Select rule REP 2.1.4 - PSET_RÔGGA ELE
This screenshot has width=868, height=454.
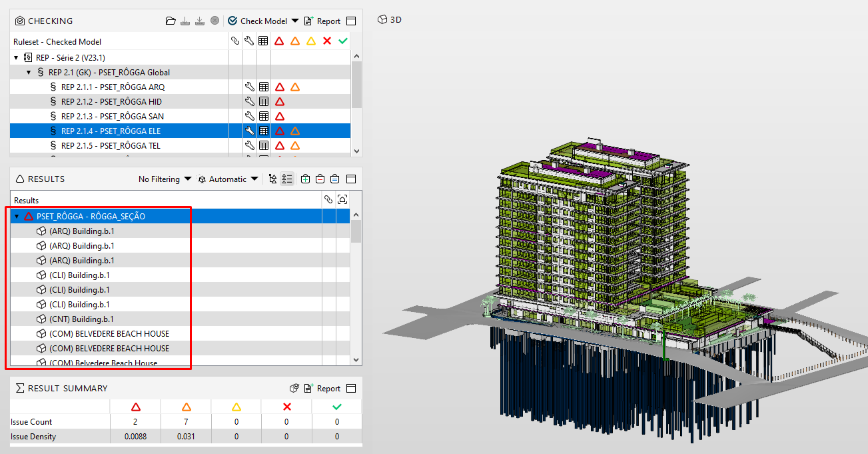pos(111,131)
